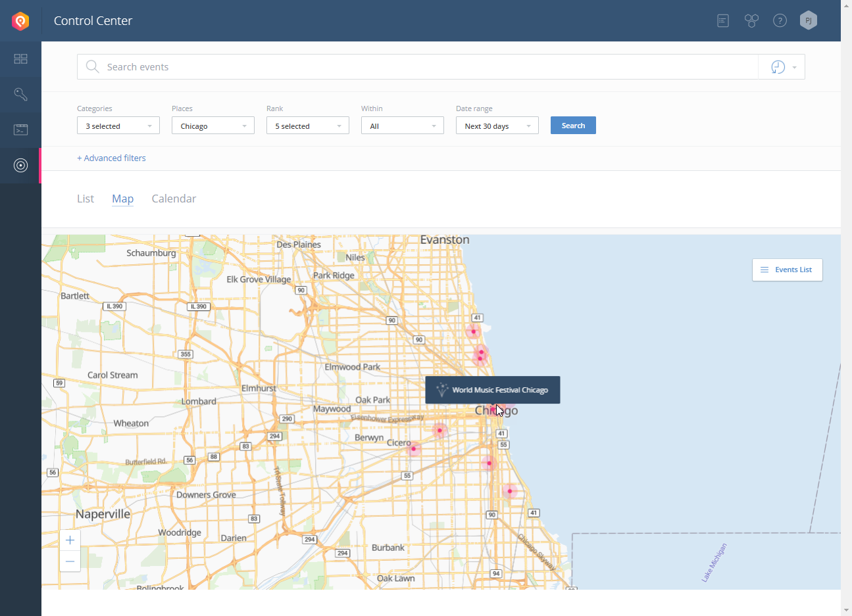This screenshot has height=616, width=852.
Task: Click the Woodridge label on the map
Action: click(180, 533)
